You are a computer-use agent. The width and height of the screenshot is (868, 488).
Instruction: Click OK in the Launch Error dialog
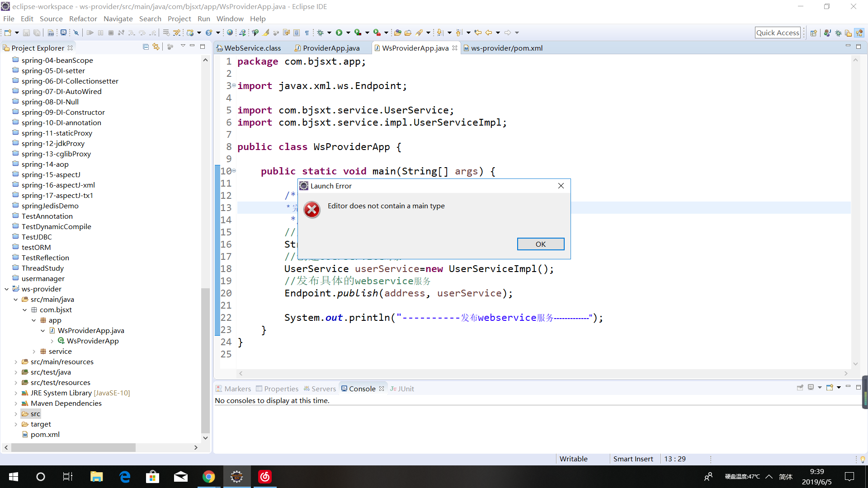click(x=541, y=244)
